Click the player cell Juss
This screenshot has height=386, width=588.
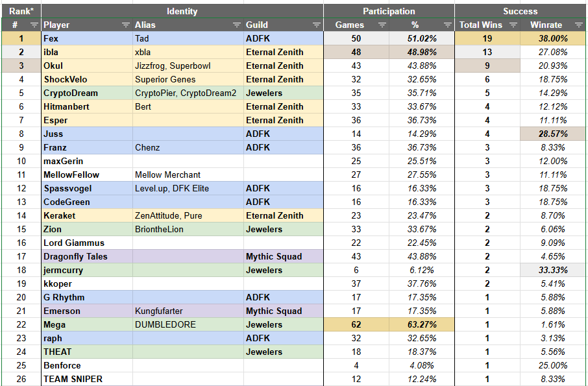[x=87, y=134]
